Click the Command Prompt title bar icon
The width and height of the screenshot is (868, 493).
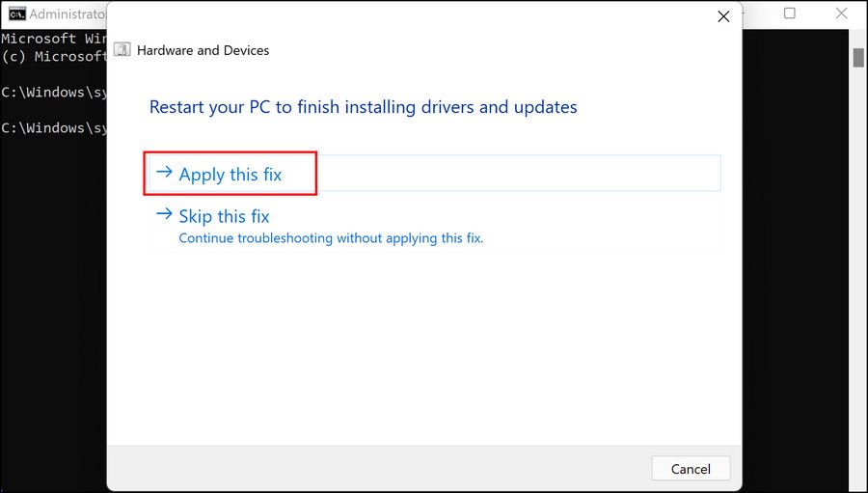tap(16, 14)
